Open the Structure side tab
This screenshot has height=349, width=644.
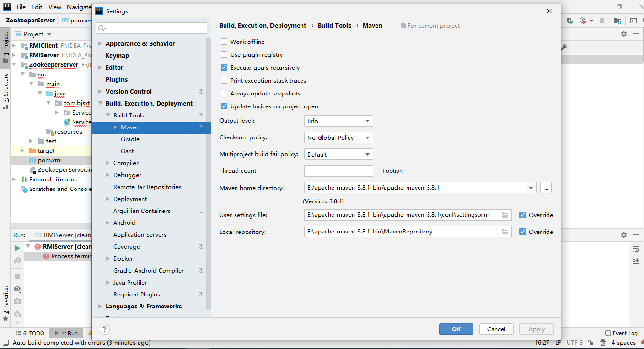tap(6, 91)
